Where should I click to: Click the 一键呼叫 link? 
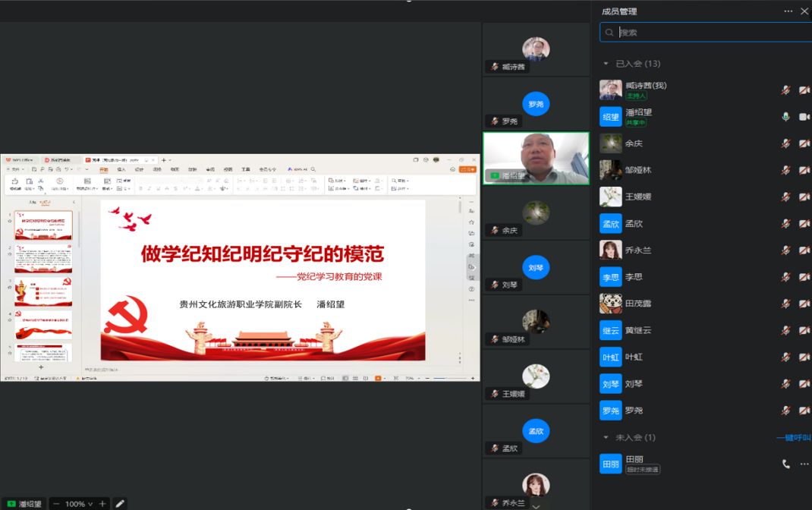coord(794,438)
